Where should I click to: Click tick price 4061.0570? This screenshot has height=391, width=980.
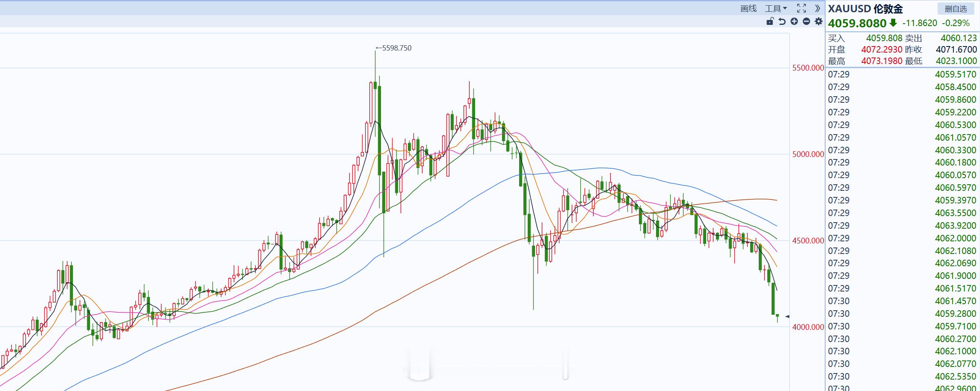(x=956, y=138)
